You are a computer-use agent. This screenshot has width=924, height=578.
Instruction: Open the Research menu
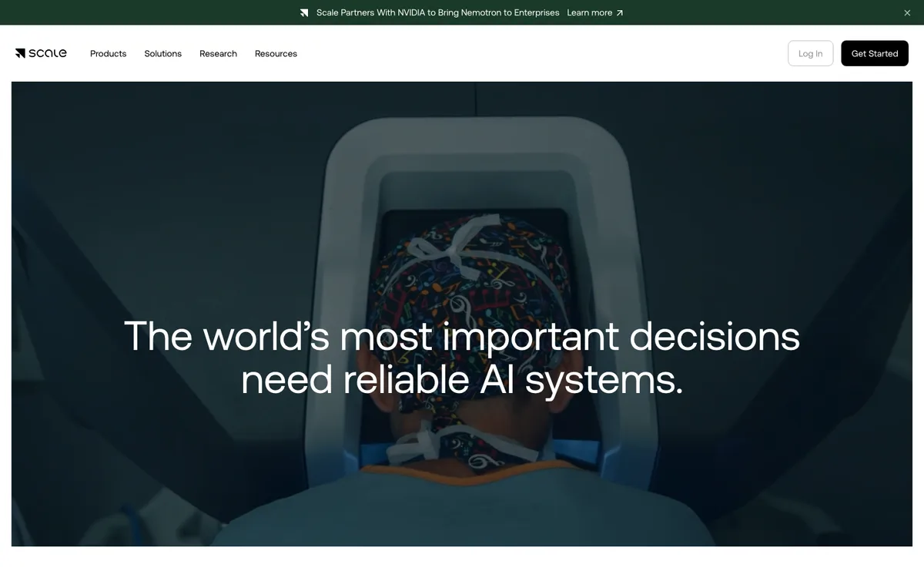(x=218, y=54)
